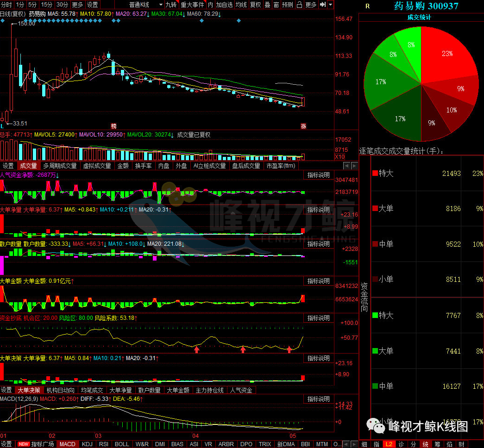Click the red 特大 legend swatch
This screenshot has height=448, width=484.
(x=375, y=173)
